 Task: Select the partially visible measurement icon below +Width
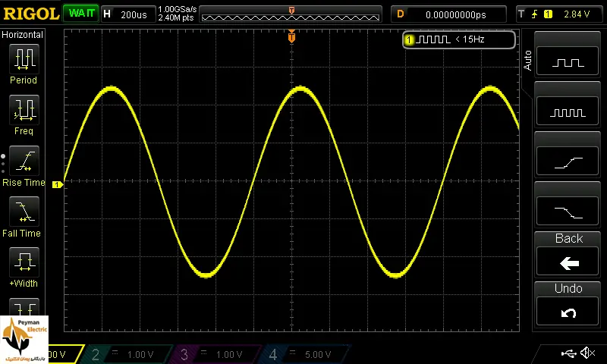pos(24,307)
